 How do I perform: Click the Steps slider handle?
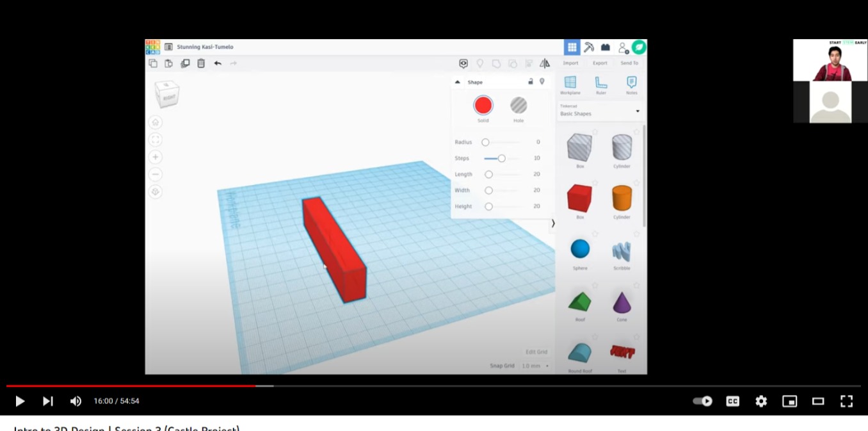tap(501, 158)
